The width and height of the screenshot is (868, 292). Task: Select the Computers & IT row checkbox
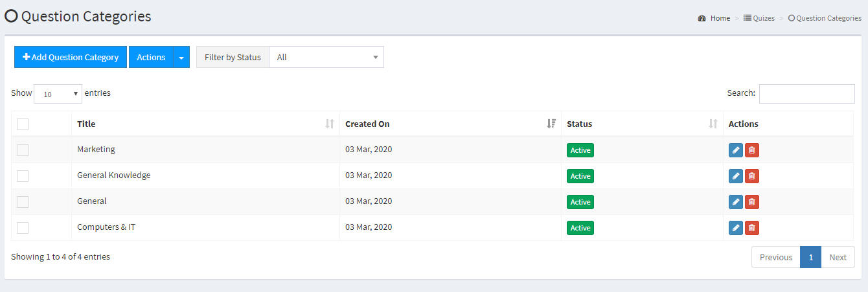click(x=23, y=228)
